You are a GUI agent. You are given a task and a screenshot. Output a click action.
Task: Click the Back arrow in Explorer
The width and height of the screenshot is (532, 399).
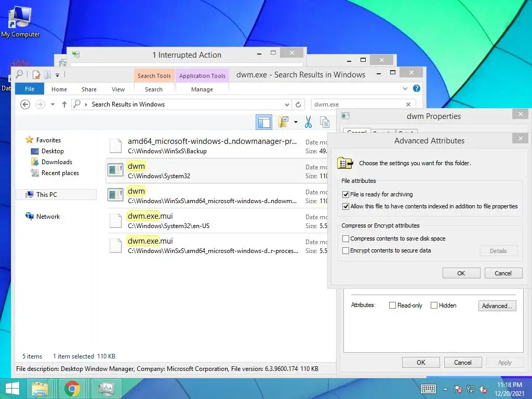25,104
